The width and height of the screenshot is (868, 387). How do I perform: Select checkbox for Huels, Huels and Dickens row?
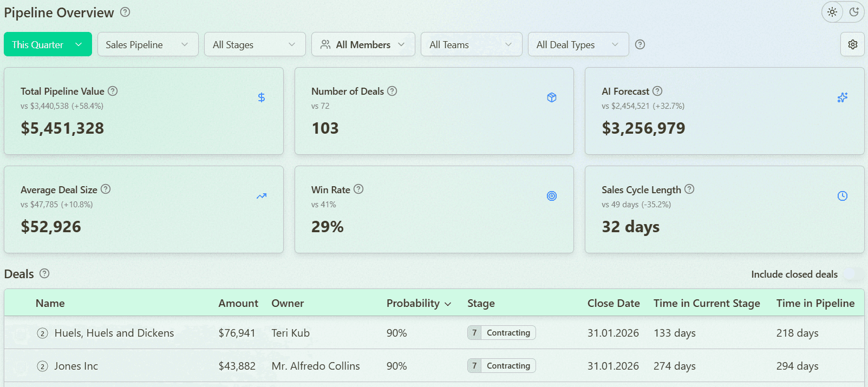pyautogui.click(x=20, y=334)
